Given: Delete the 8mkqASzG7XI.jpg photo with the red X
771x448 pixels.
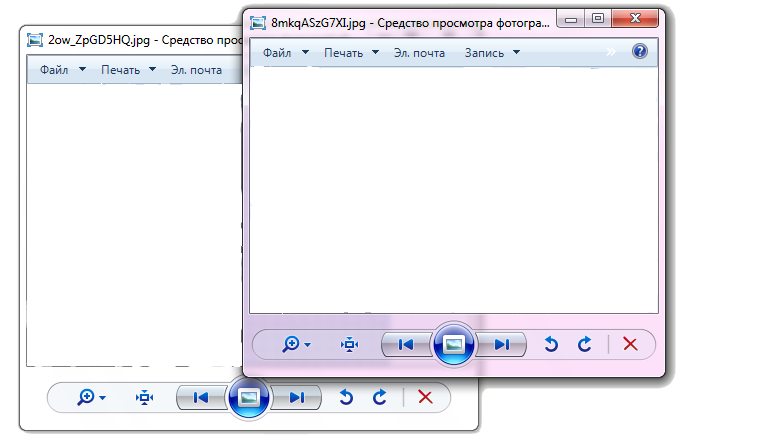Looking at the screenshot, I should pyautogui.click(x=630, y=344).
